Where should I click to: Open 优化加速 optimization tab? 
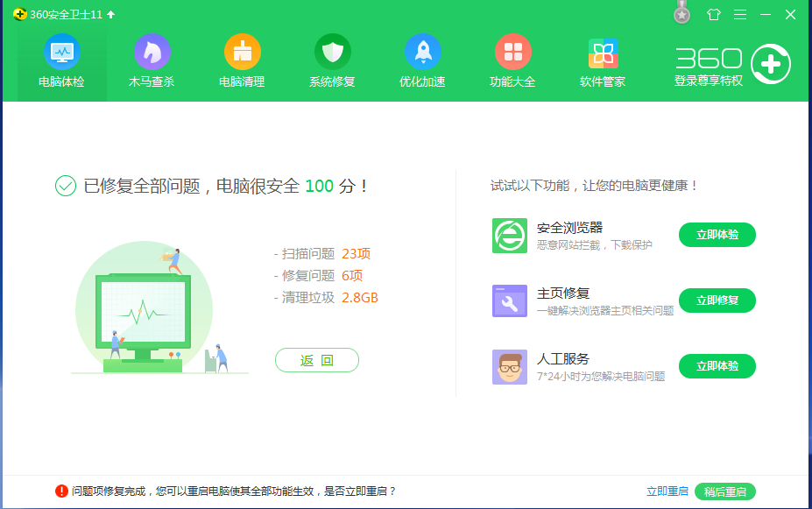[x=422, y=61]
